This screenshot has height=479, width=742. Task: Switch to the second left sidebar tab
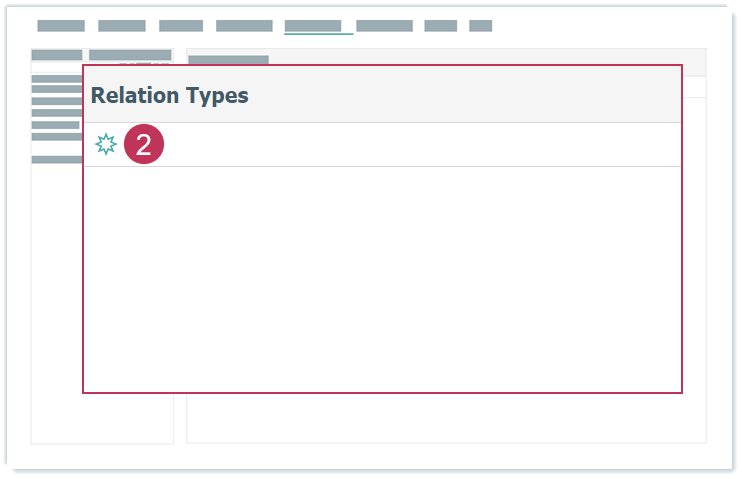click(x=130, y=55)
